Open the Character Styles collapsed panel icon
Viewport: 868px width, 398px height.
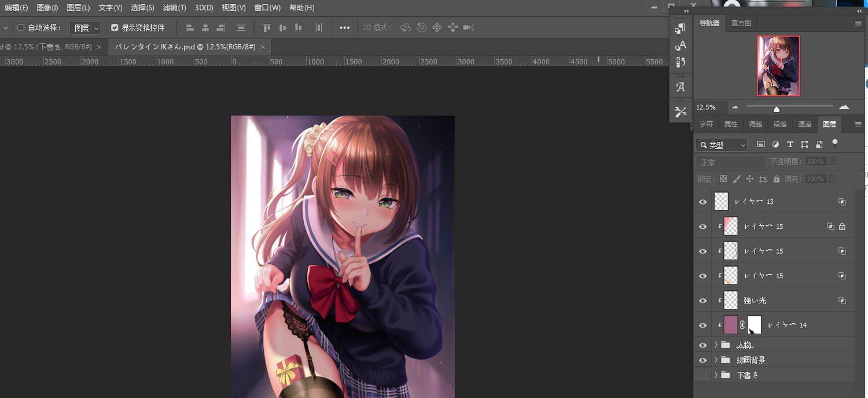pyautogui.click(x=681, y=45)
